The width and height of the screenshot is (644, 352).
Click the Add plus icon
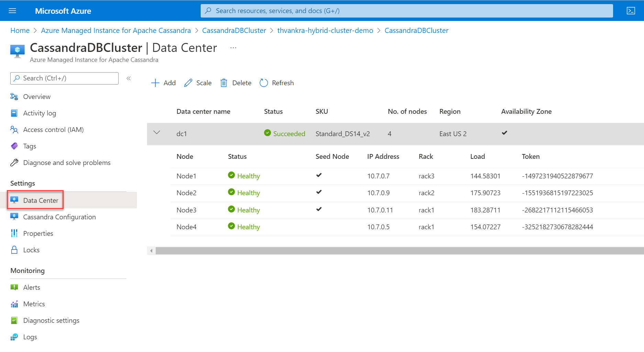tap(155, 83)
